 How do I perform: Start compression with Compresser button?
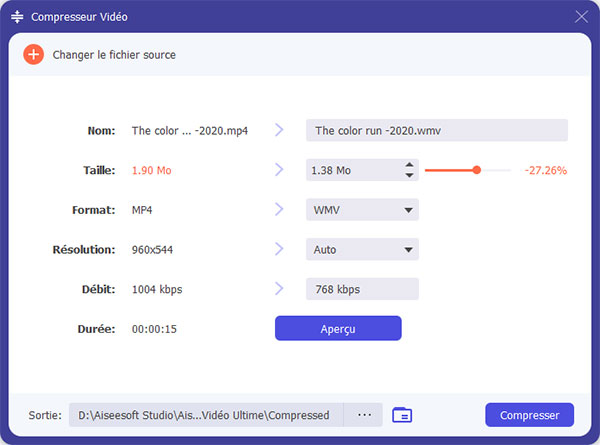coord(529,414)
